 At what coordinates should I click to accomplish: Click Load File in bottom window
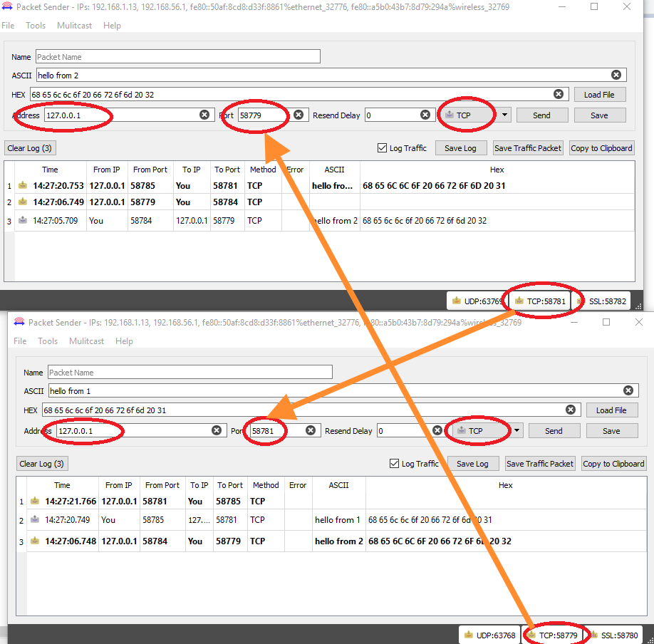(611, 410)
